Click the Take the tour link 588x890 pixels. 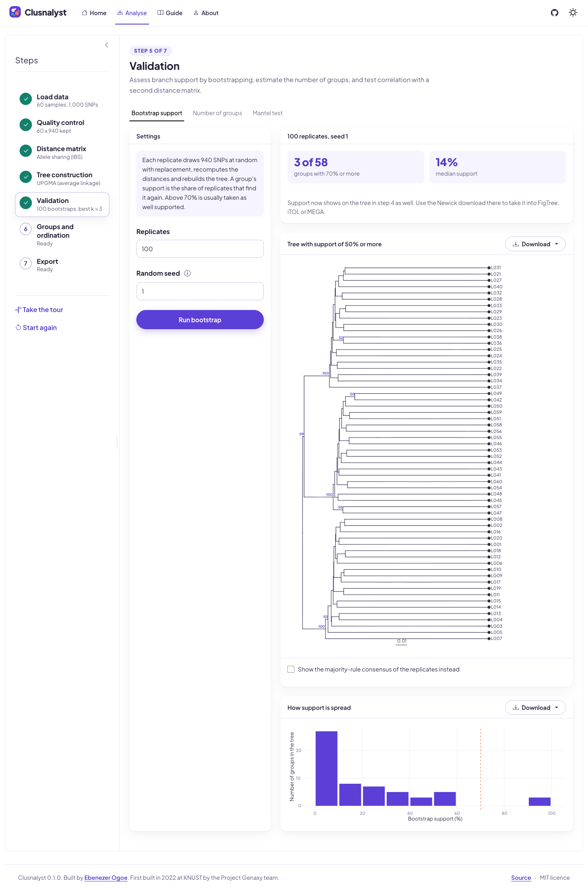coord(43,310)
